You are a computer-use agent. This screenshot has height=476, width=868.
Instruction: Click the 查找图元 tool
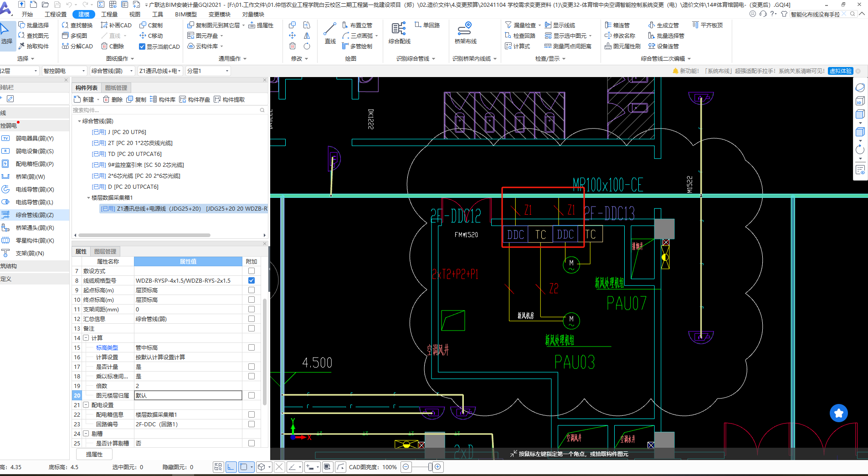tap(34, 36)
